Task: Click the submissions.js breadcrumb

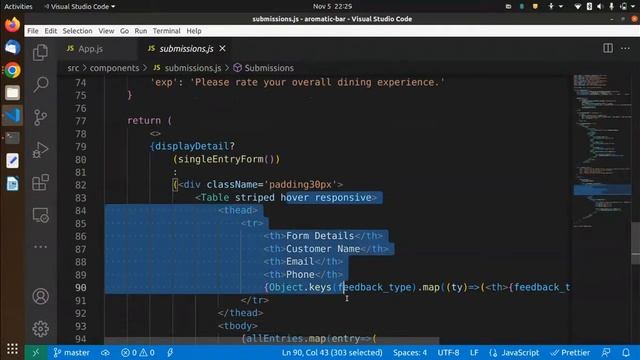Action: (193, 68)
